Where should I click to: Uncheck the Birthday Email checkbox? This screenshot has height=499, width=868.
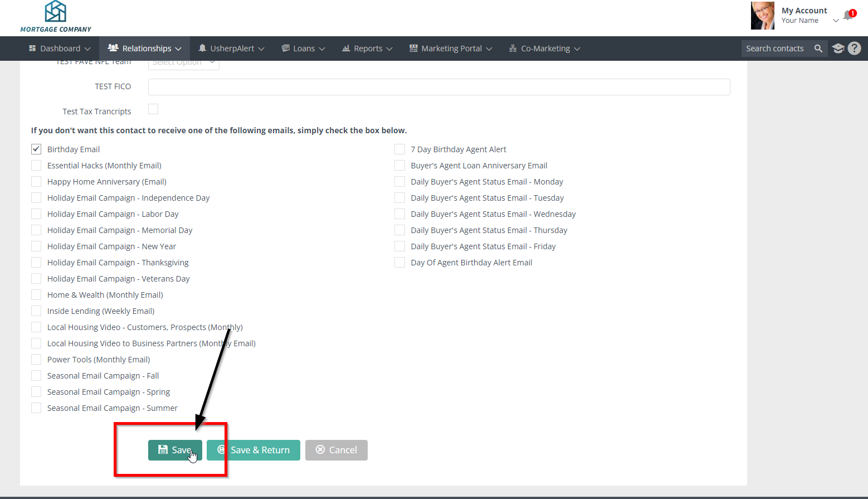(x=36, y=149)
